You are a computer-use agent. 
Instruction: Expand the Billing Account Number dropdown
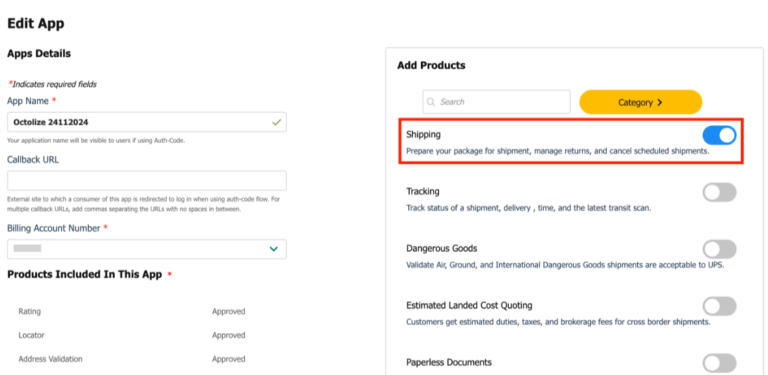147,249
